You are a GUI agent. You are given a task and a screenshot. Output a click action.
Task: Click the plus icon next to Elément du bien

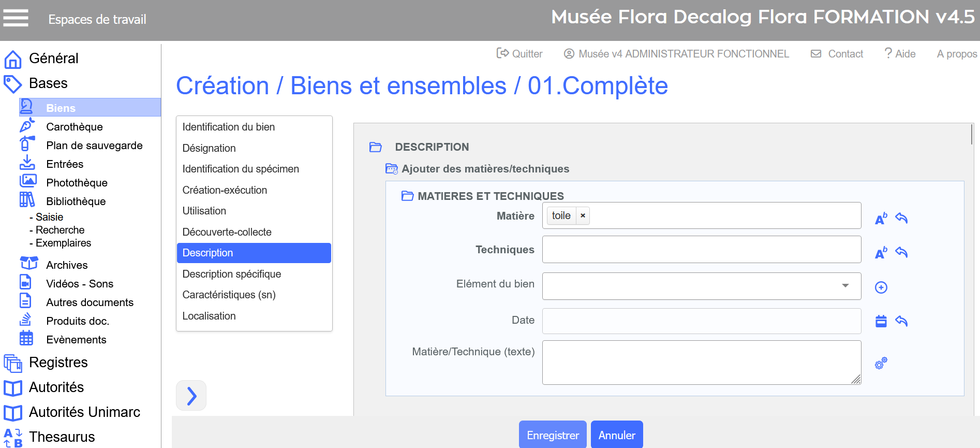pyautogui.click(x=881, y=287)
